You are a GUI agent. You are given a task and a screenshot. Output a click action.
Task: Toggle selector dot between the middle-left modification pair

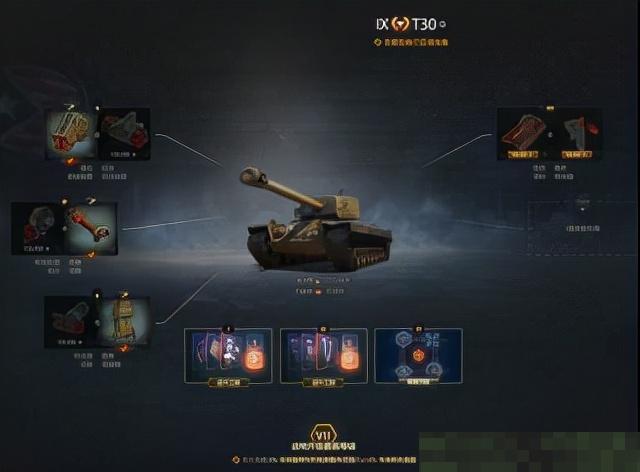point(65,229)
